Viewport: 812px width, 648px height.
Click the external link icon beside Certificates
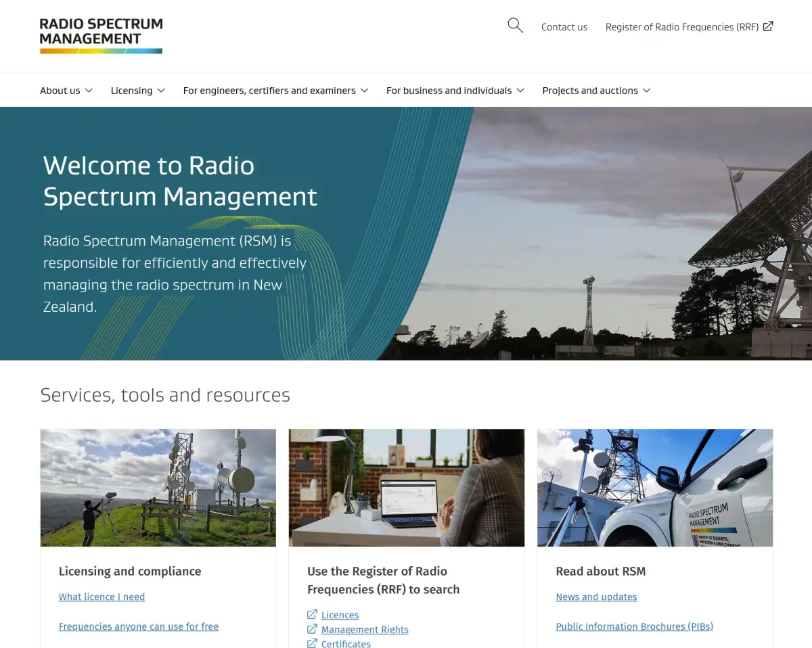coord(311,643)
